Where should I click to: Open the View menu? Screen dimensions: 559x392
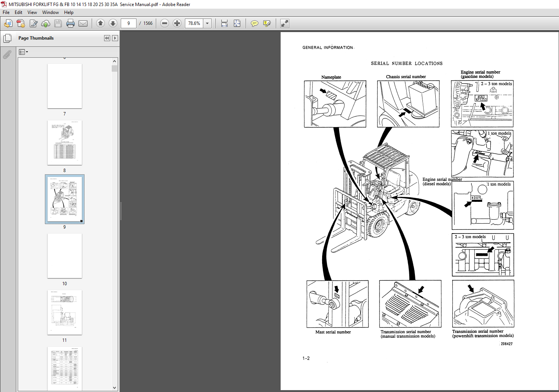click(32, 12)
